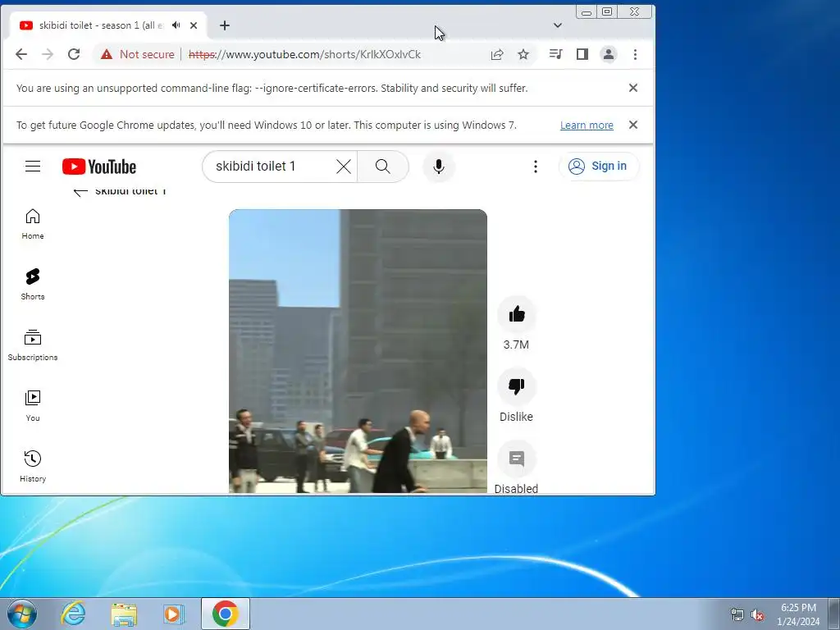Go to the YouTube logo homepage
This screenshot has height=630, width=840.
pyautogui.click(x=99, y=167)
